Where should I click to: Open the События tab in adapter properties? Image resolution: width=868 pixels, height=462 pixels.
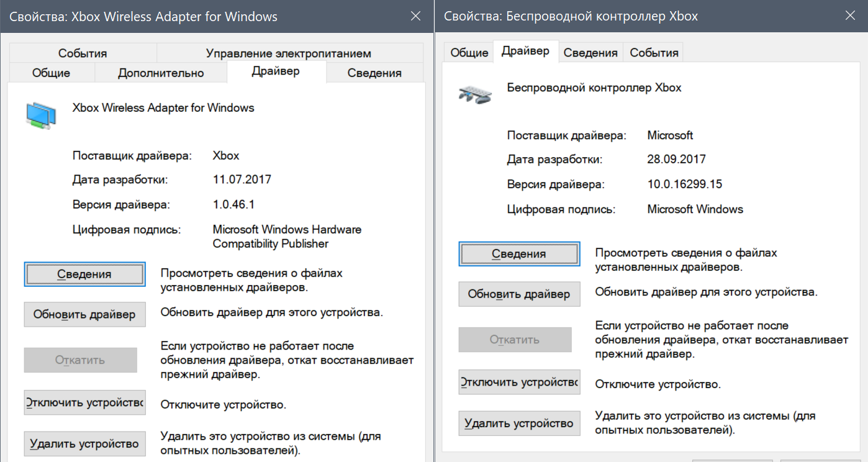[x=83, y=53]
